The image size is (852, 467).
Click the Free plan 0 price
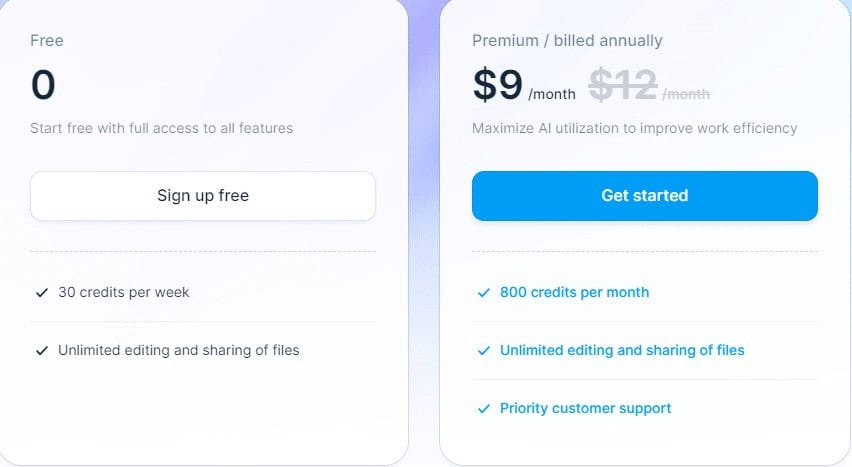(43, 85)
